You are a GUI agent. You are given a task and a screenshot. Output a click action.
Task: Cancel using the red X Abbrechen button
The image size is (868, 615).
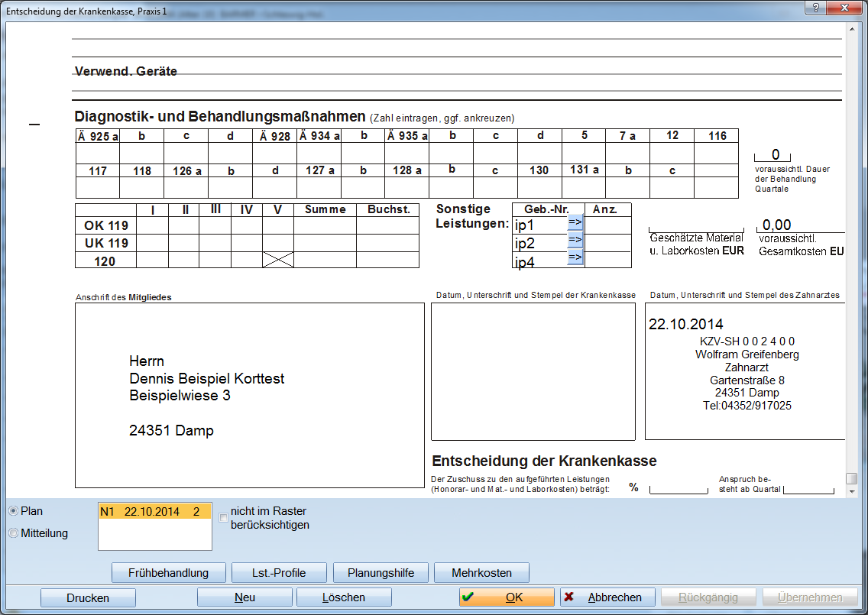607,597
